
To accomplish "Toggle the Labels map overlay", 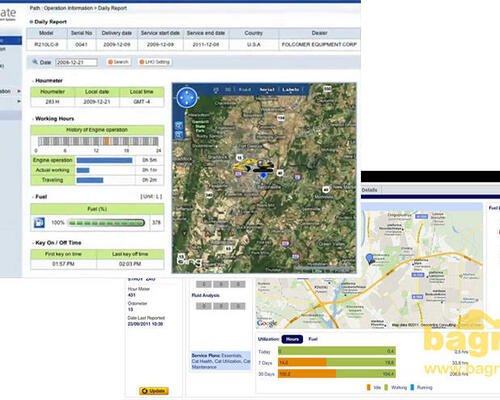I will 291,90.
